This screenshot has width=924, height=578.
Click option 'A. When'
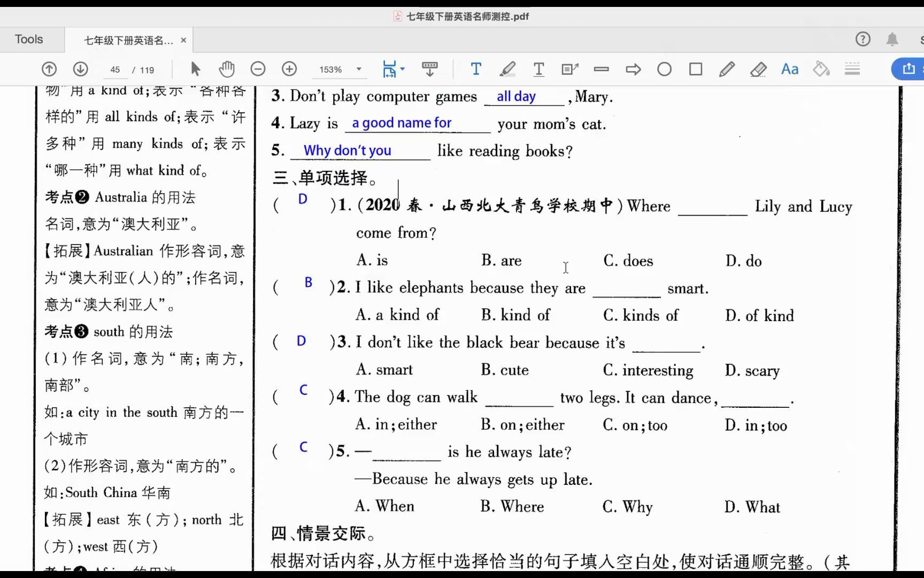click(x=384, y=506)
